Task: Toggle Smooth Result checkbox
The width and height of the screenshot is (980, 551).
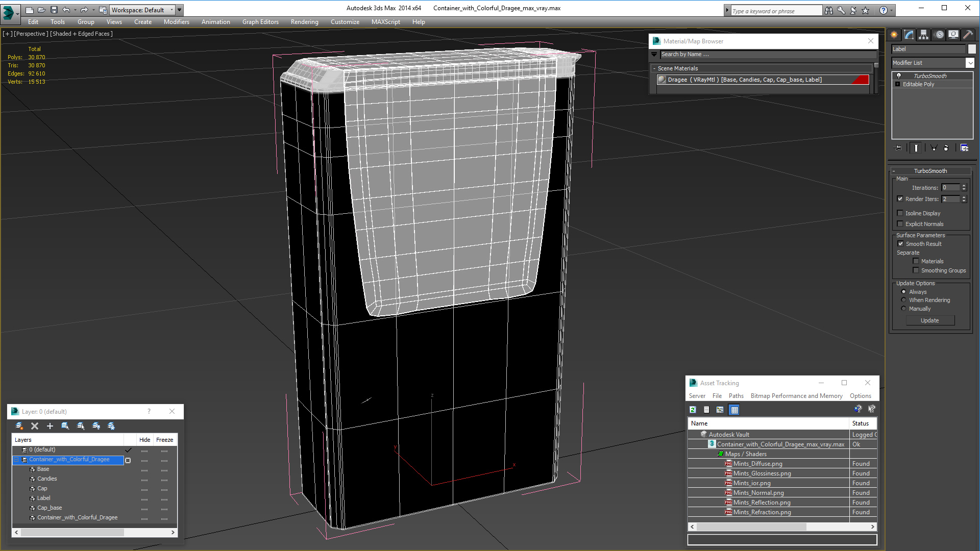Action: (901, 244)
